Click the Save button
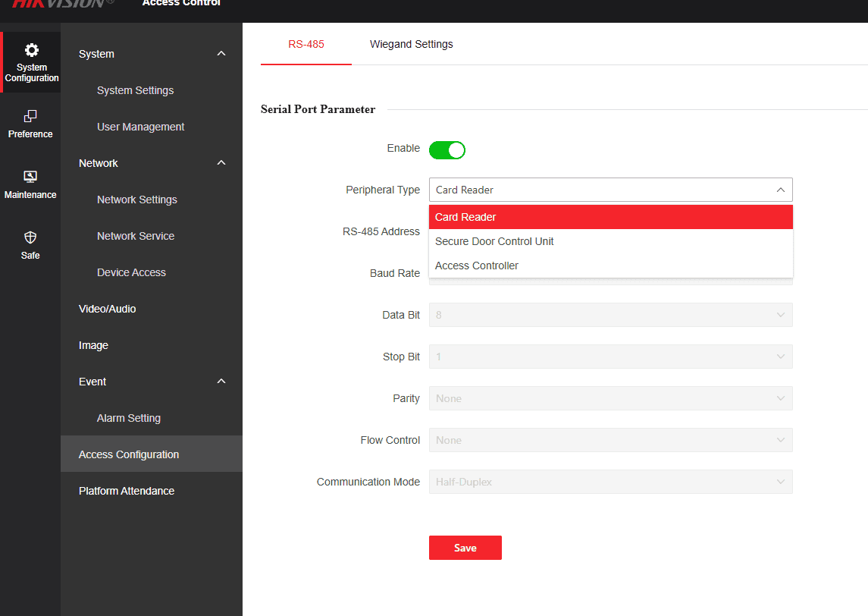The width and height of the screenshot is (868, 616). point(465,548)
